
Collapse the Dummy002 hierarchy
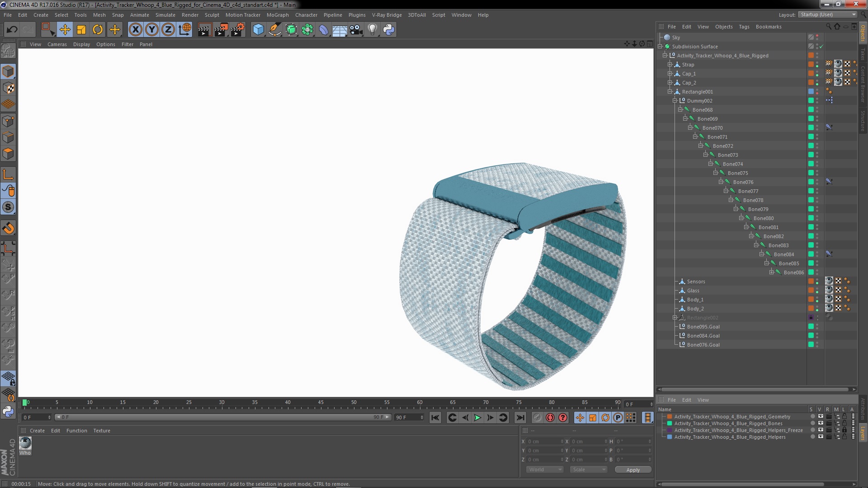[x=675, y=101]
